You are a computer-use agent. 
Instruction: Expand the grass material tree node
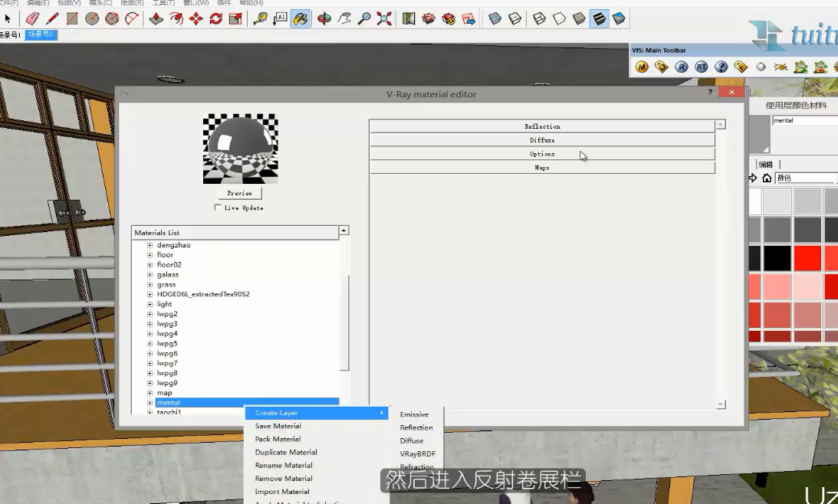[x=150, y=285]
